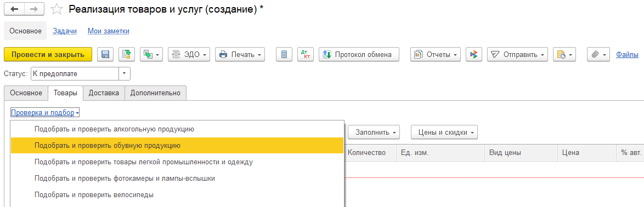
Task: Open the Задачи link
Action: pos(65,31)
